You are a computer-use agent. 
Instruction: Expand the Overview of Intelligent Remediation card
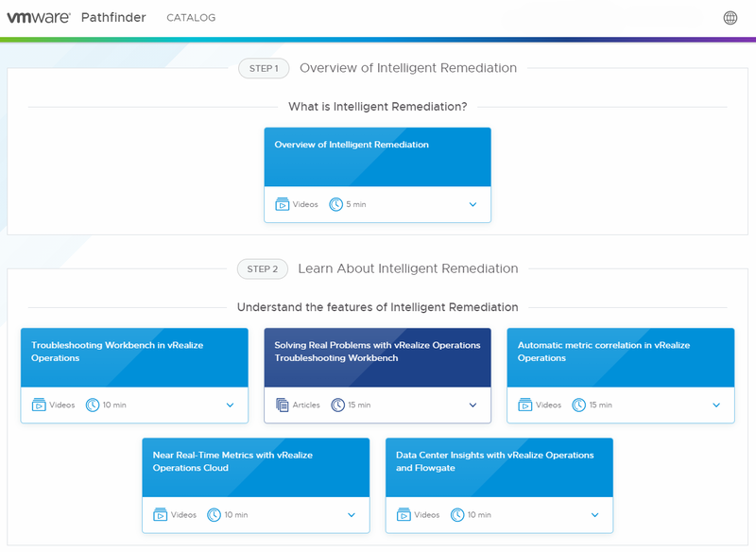pyautogui.click(x=472, y=204)
